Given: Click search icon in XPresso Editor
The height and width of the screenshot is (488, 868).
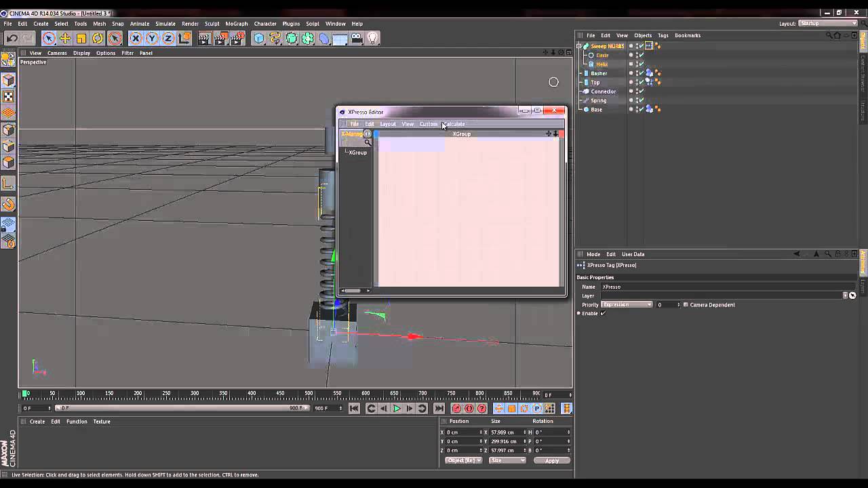Looking at the screenshot, I should click(368, 142).
